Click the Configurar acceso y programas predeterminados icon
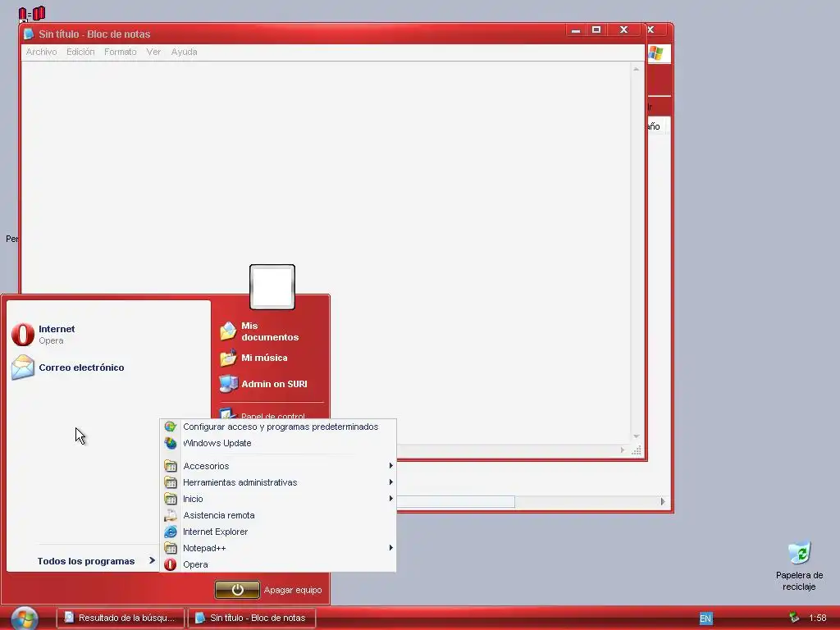Screen dimensions: 840x630 coord(171,427)
